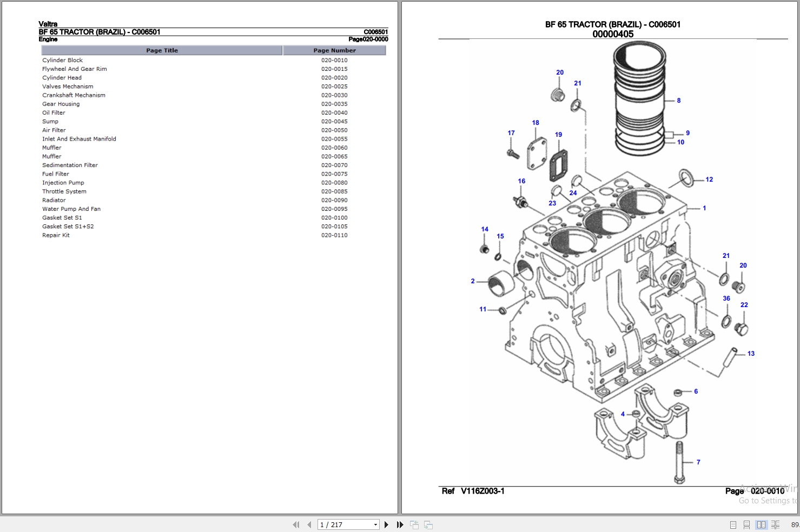Open the page number dropdown list

point(375,524)
